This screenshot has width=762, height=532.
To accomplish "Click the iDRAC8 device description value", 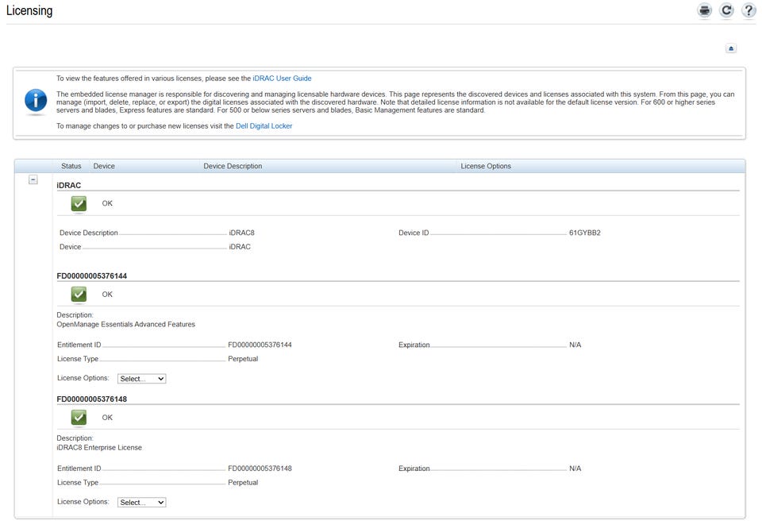I will coord(241,233).
